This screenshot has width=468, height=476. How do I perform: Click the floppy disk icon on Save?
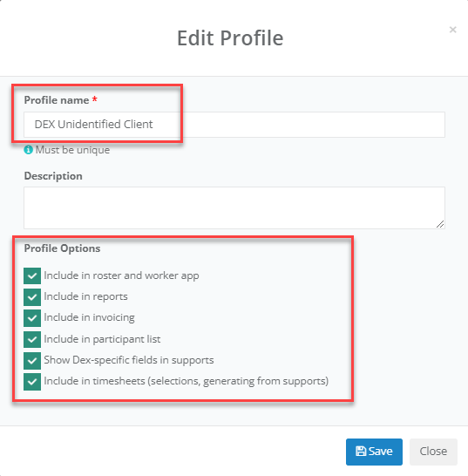pyautogui.click(x=361, y=451)
